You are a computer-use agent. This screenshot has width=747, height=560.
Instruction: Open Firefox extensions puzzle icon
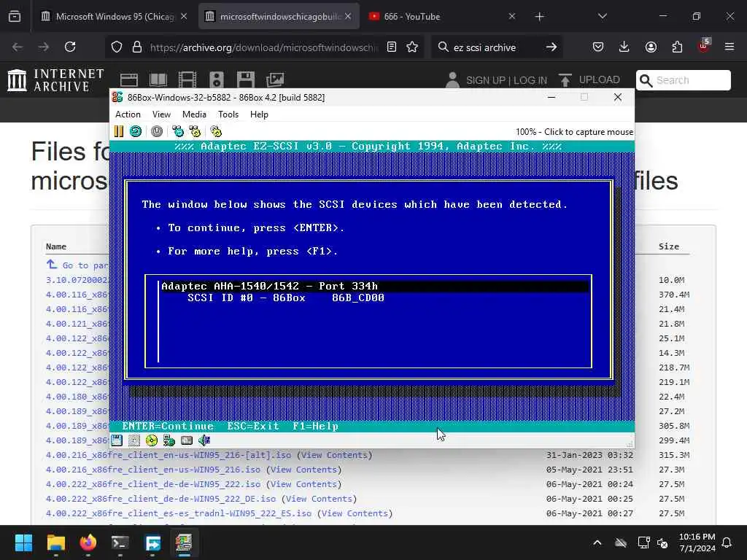click(x=677, y=47)
